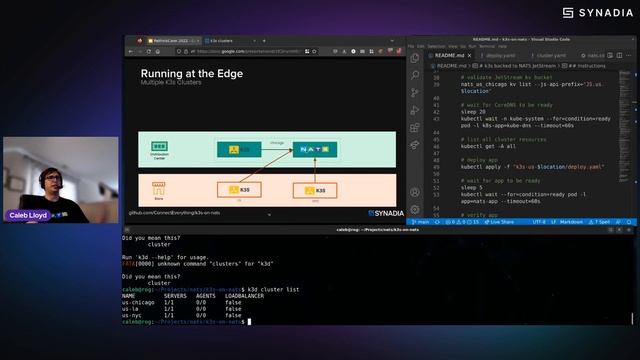Click UTF-8 encoding in status bar
This screenshot has height=360, width=640.
[539, 222]
